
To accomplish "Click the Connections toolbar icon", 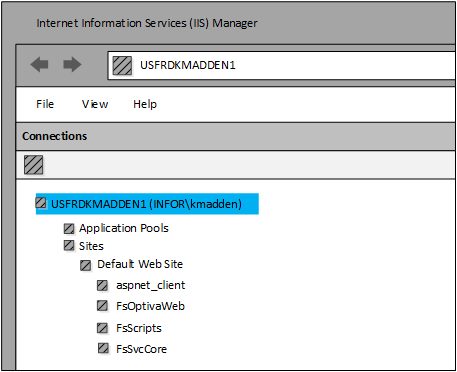I will 33,165.
